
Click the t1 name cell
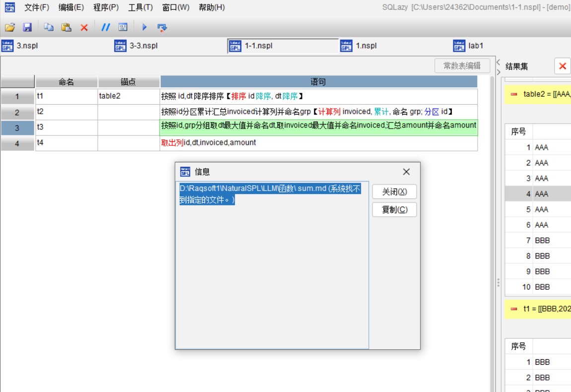point(66,96)
